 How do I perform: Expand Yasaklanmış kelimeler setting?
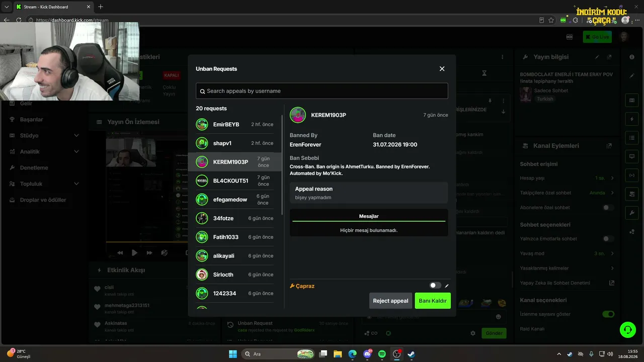pos(567,268)
